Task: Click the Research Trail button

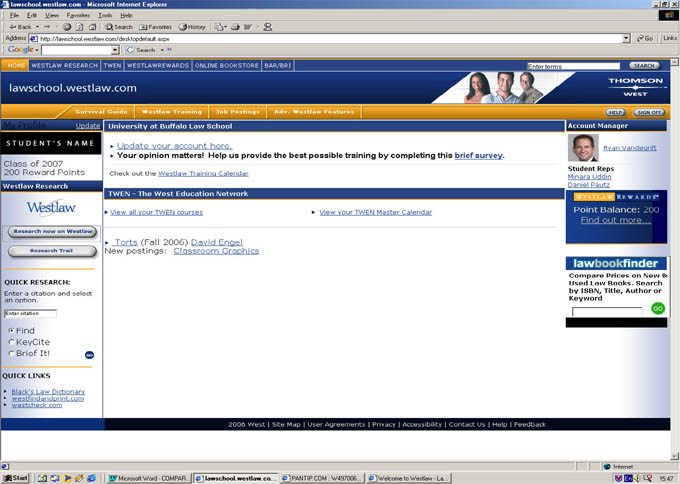Action: pyautogui.click(x=52, y=251)
